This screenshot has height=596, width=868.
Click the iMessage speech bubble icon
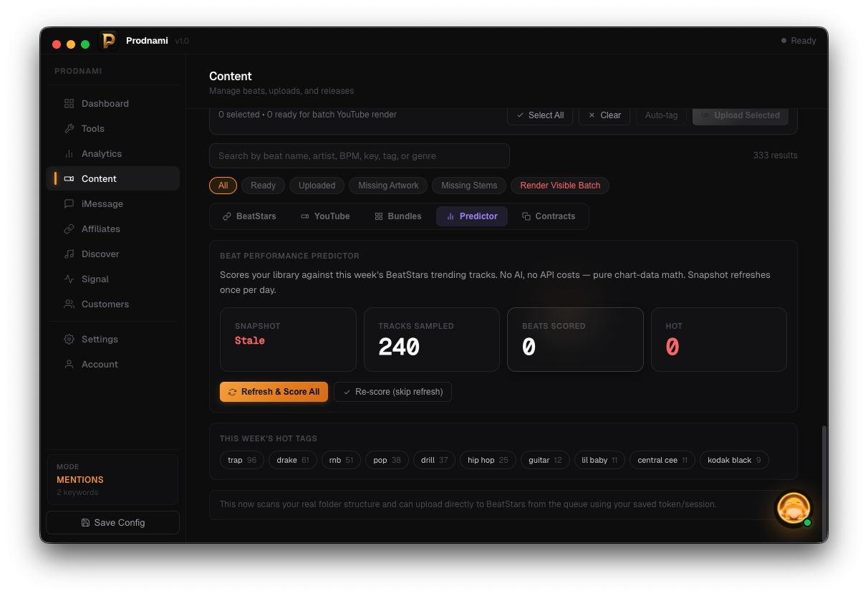[69, 204]
